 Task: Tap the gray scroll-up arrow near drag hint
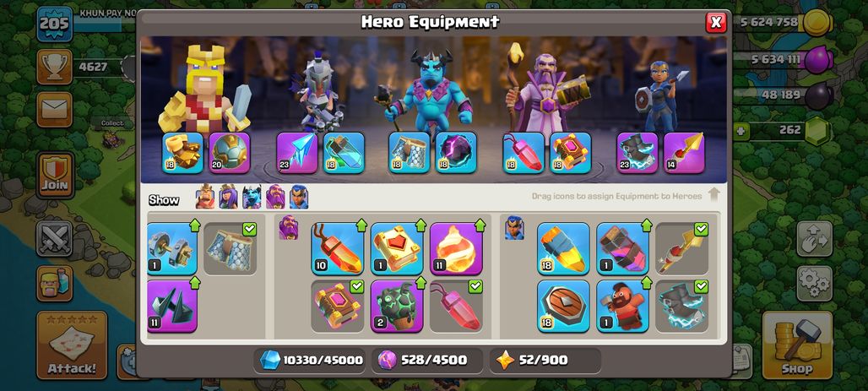coord(713,194)
